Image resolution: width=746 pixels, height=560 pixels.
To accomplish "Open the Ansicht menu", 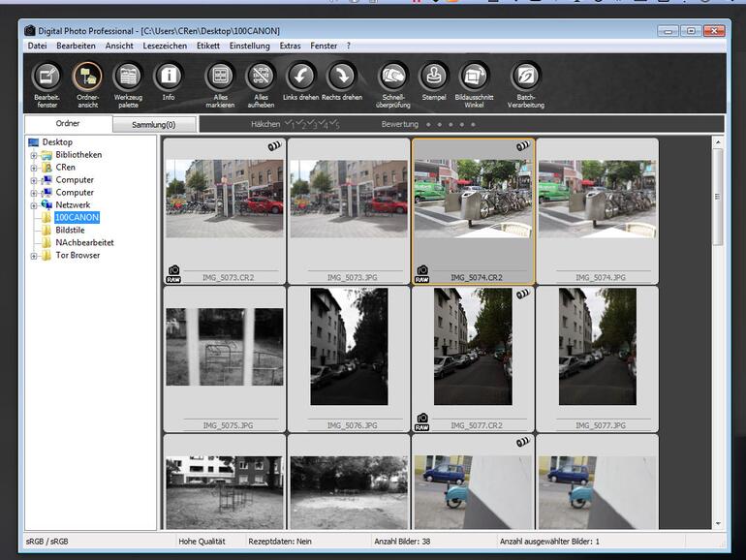I will click(119, 46).
